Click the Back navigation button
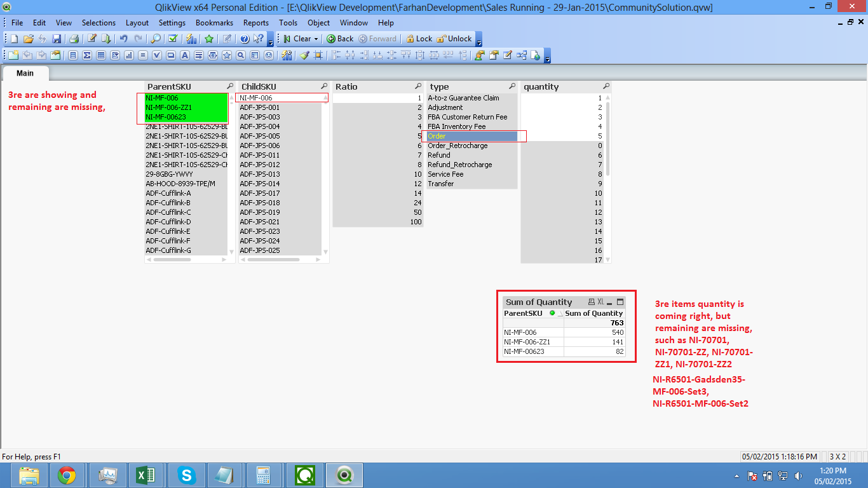 [340, 39]
